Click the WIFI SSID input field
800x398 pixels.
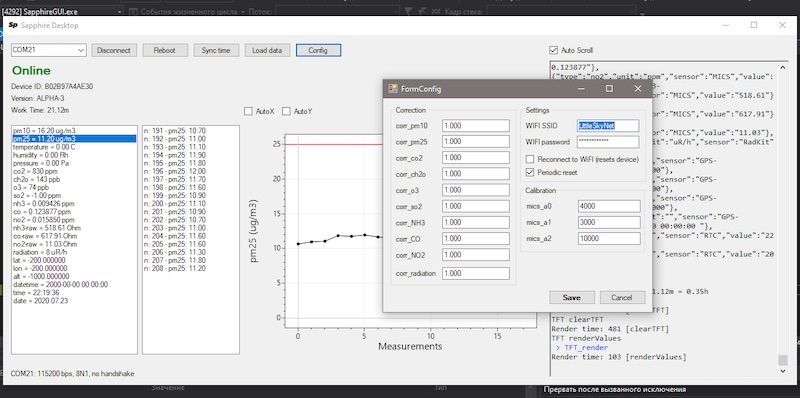(608, 126)
